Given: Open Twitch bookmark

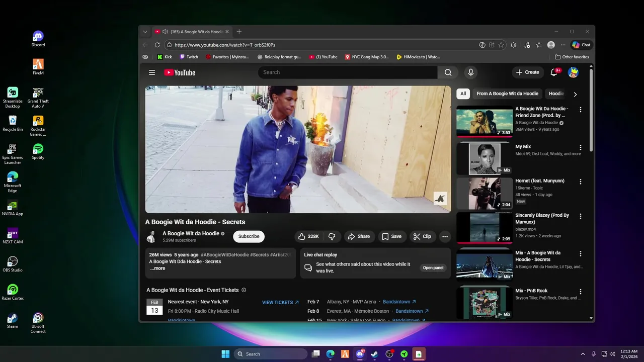Looking at the screenshot, I should coord(189,57).
